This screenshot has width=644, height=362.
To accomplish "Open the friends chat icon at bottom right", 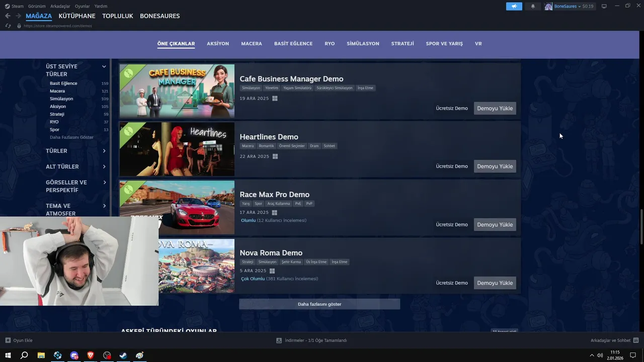I will [636, 340].
